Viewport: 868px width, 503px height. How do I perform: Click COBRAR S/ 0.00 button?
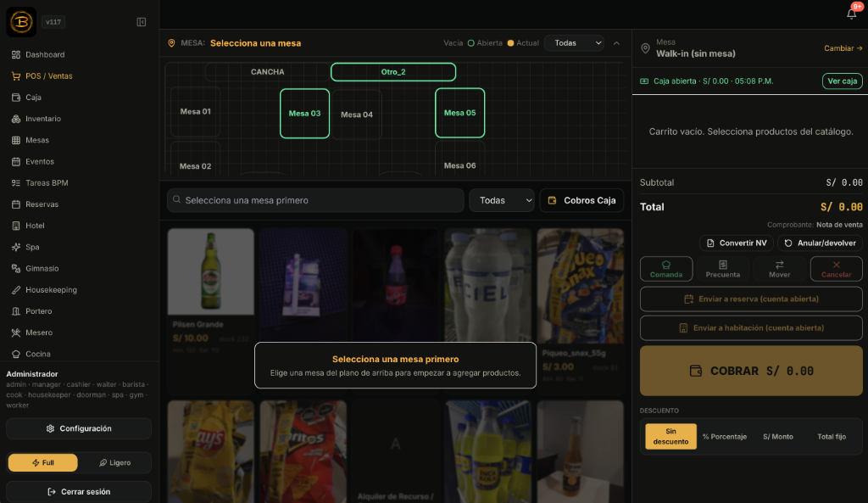pyautogui.click(x=751, y=372)
